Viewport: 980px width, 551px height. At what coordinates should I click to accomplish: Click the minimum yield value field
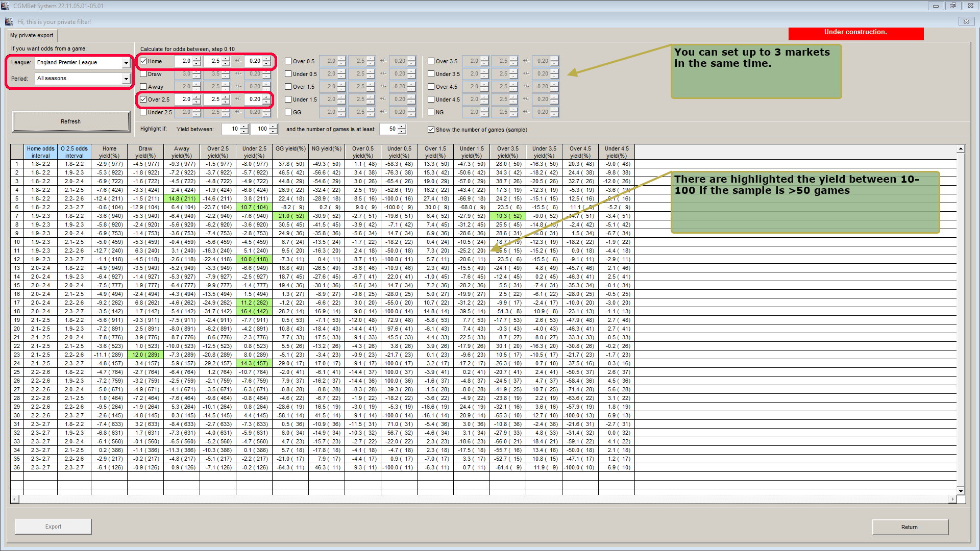tap(231, 129)
